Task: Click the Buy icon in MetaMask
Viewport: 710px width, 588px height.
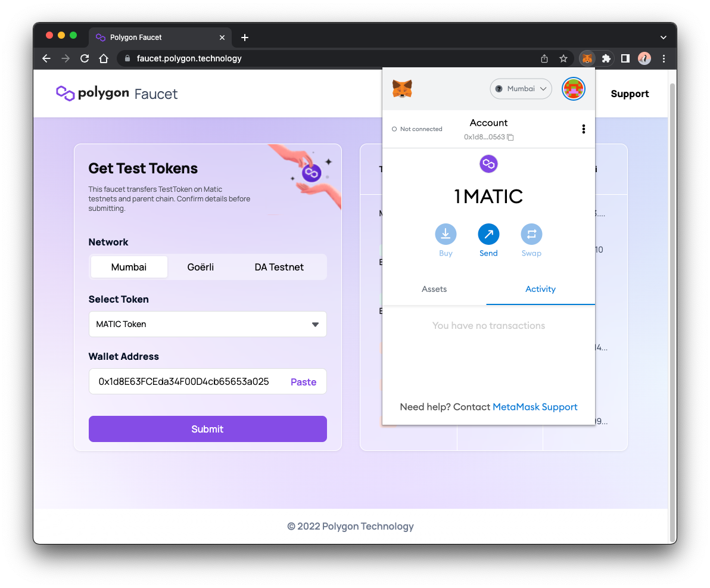Action: click(x=446, y=234)
